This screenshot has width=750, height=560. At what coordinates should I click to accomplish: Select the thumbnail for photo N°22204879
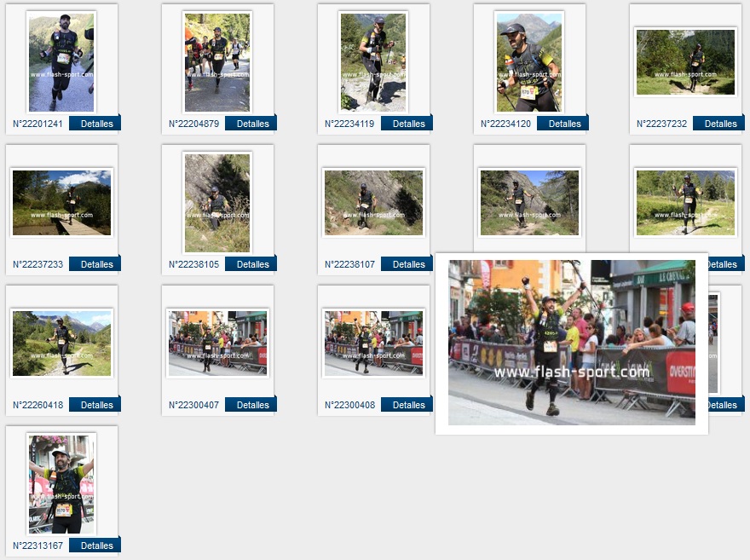point(217,62)
